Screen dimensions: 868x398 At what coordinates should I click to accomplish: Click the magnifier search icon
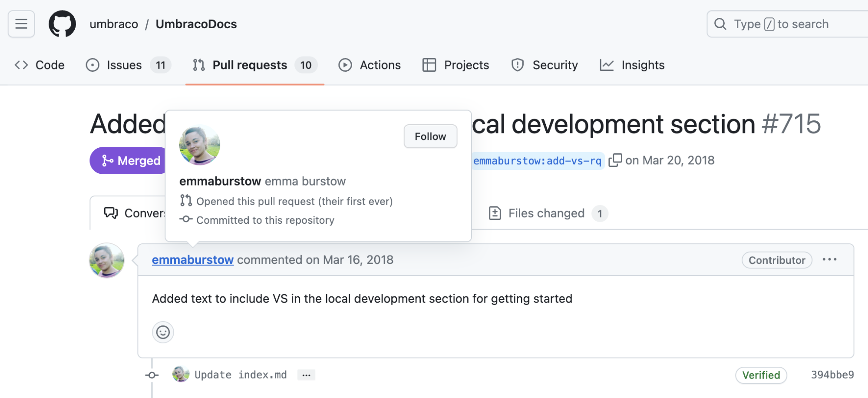click(720, 24)
